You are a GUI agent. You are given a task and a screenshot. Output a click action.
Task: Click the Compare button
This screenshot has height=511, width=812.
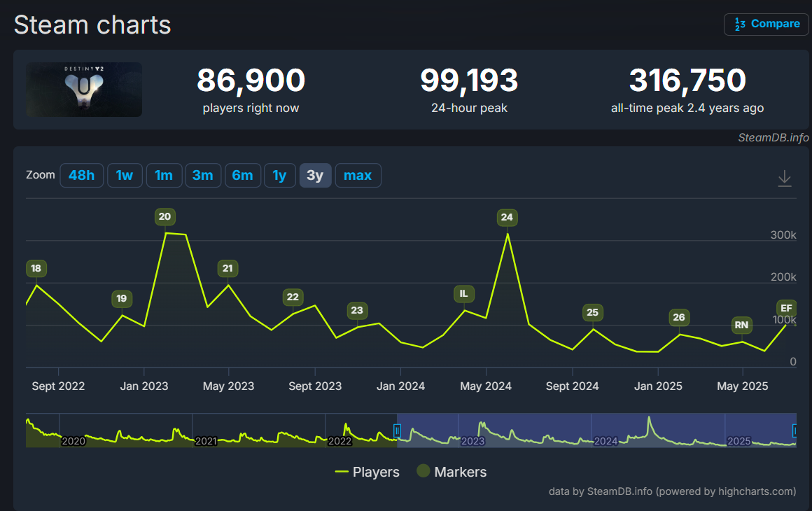(x=766, y=24)
